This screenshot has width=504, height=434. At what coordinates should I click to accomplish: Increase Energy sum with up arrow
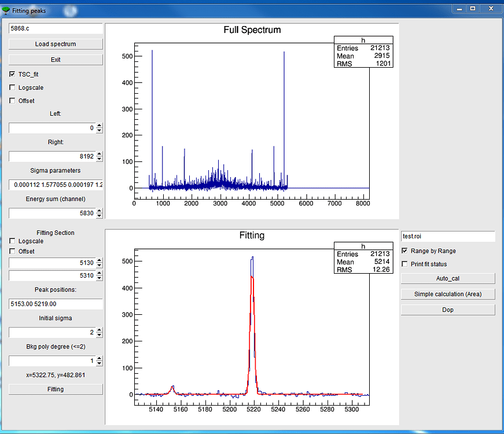tap(100, 211)
